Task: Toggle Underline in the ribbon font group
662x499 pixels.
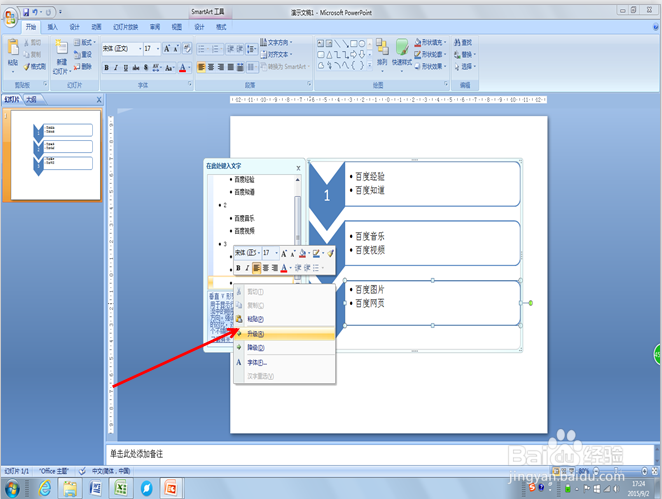Action: click(125, 68)
